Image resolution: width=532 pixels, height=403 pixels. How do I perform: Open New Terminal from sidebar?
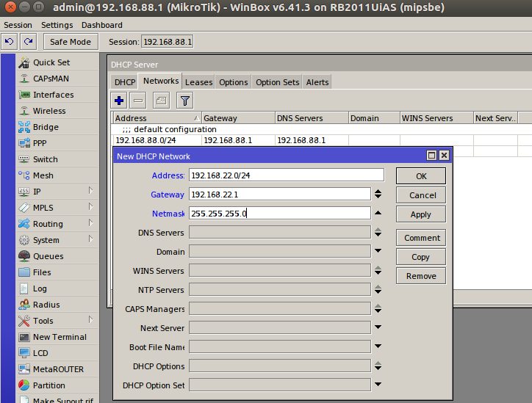pyautogui.click(x=59, y=337)
